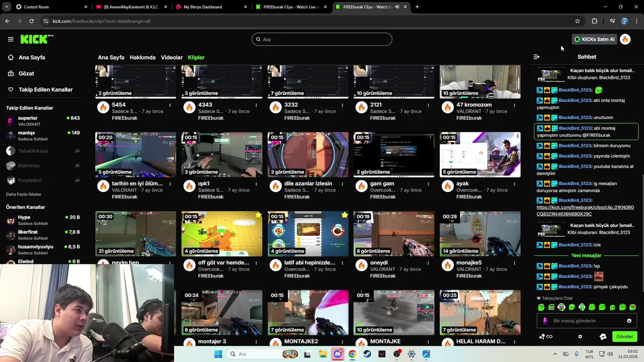Switch to the My Blerps Dashboard tab
Viewport: 644px width, 362px height.
pyautogui.click(x=210, y=7)
